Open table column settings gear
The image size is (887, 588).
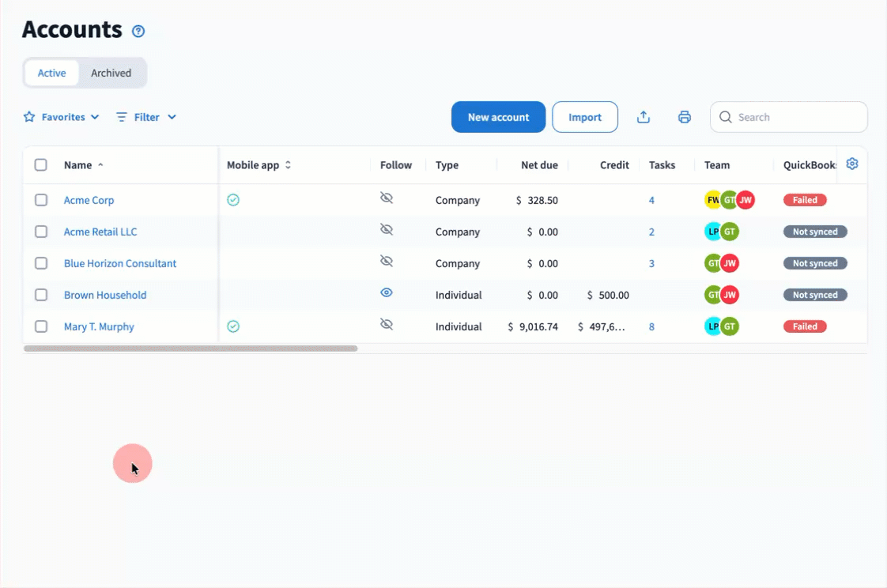852,164
